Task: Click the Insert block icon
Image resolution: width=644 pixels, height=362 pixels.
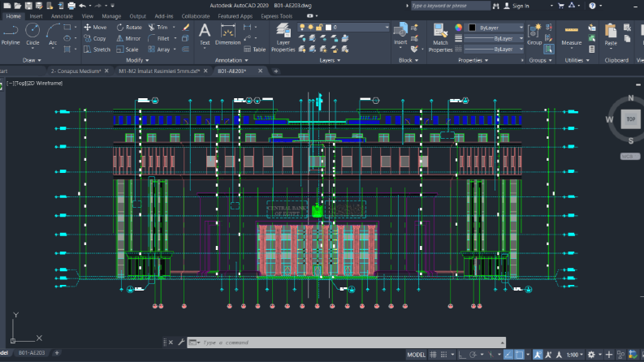Action: [x=400, y=30]
